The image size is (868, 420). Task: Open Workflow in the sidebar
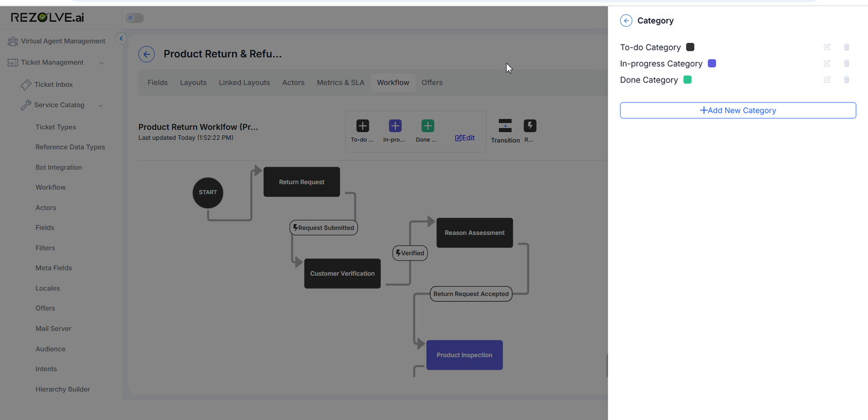(51, 188)
